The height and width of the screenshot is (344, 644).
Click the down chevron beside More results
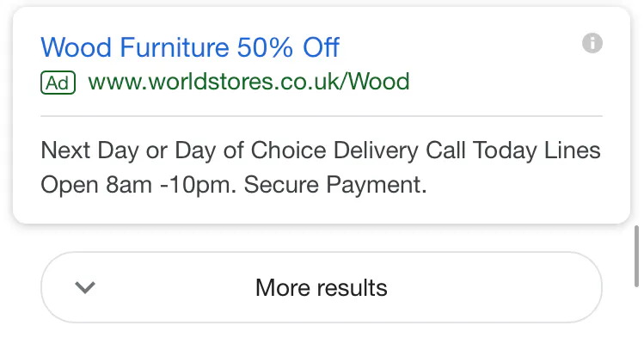tap(84, 287)
